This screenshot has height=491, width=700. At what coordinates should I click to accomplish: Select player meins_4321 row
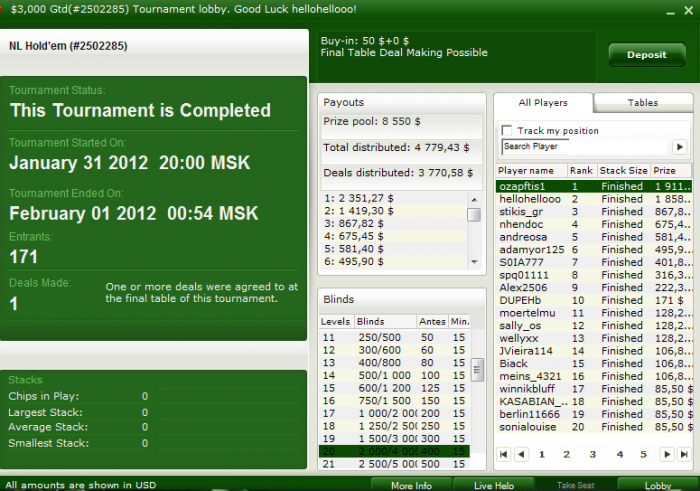pos(594,376)
